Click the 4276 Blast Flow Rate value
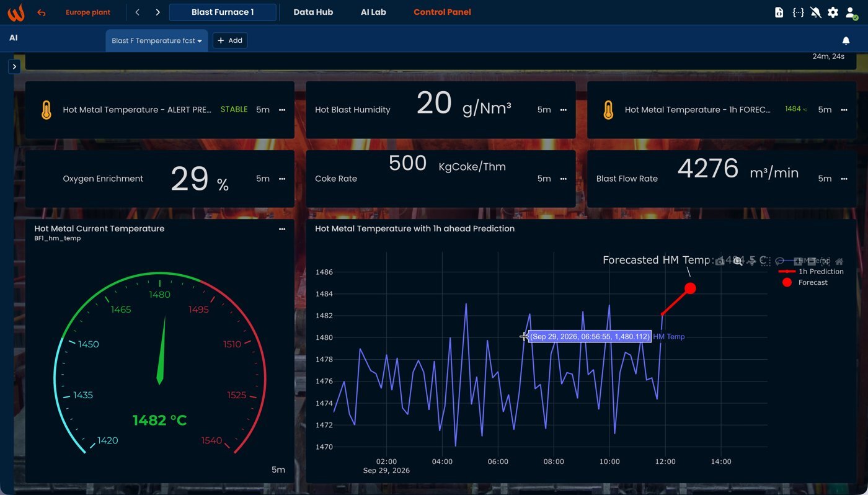The height and width of the screenshot is (495, 868). (x=708, y=168)
